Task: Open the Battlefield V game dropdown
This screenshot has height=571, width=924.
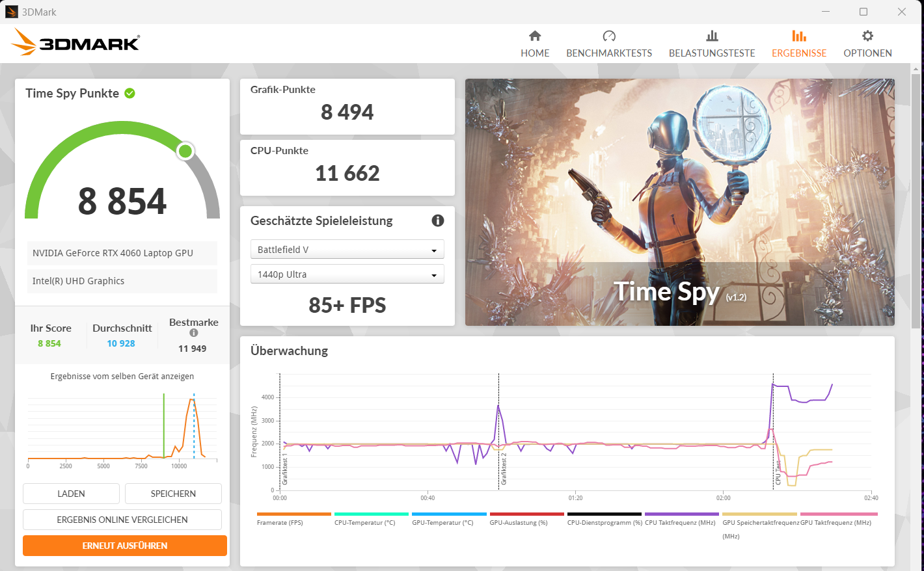Action: 347,250
